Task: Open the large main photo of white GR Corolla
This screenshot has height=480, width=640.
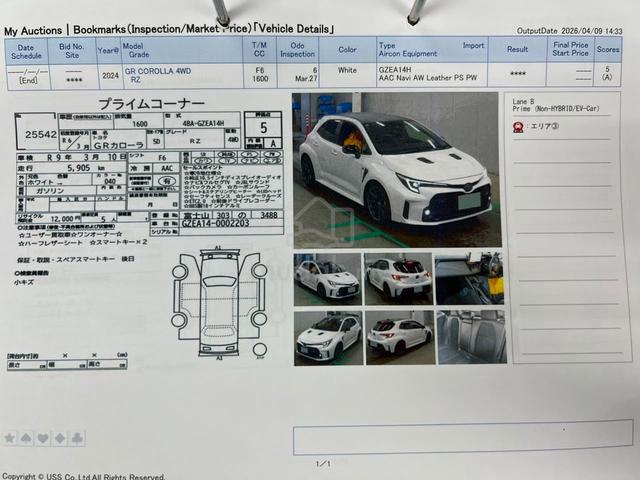Action: [x=397, y=170]
